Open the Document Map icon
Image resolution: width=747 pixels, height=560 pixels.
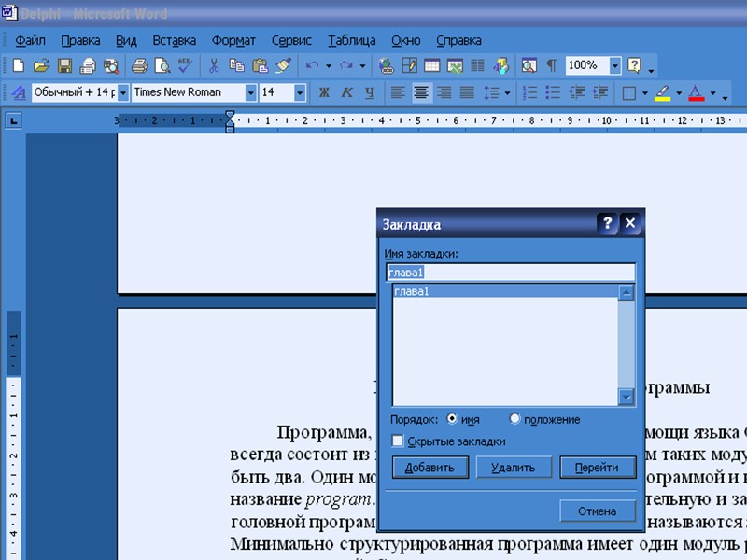point(529,65)
